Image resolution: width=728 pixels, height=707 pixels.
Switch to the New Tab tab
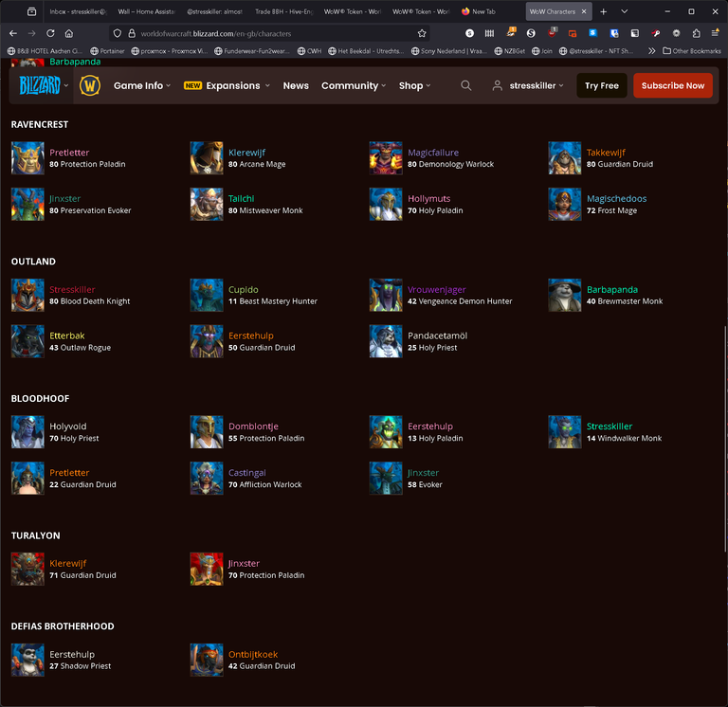coord(490,11)
